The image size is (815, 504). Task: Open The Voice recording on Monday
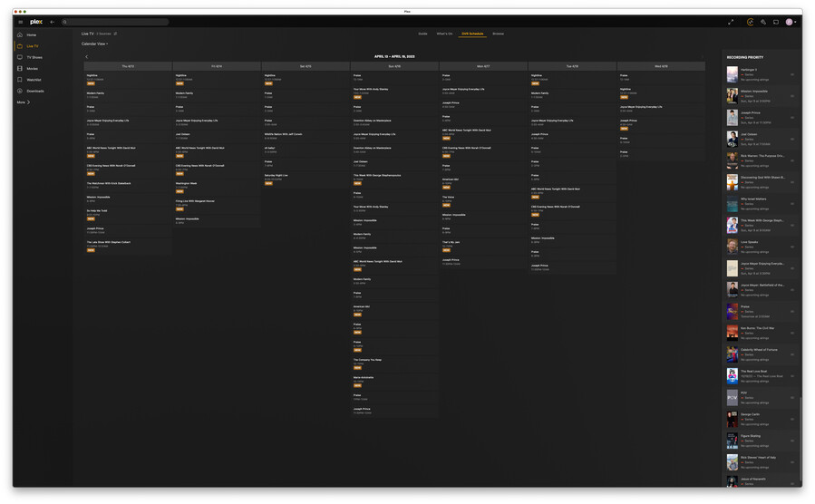483,201
